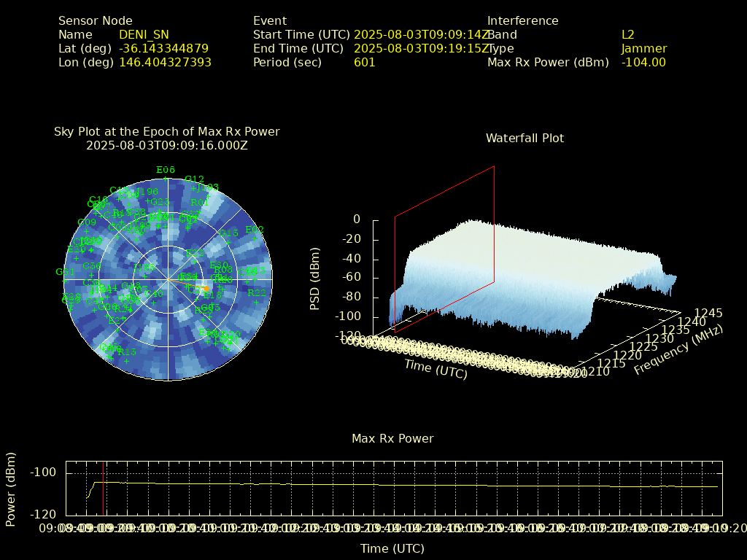Screen dimensions: 747x560
Task: Click satellite R22 marker on sky plot
Action: coord(257,300)
